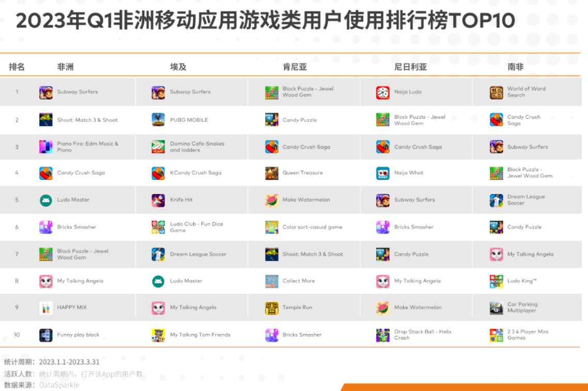Select the Drop Stack Ball icon
The width and height of the screenshot is (588, 391).
coord(382,335)
